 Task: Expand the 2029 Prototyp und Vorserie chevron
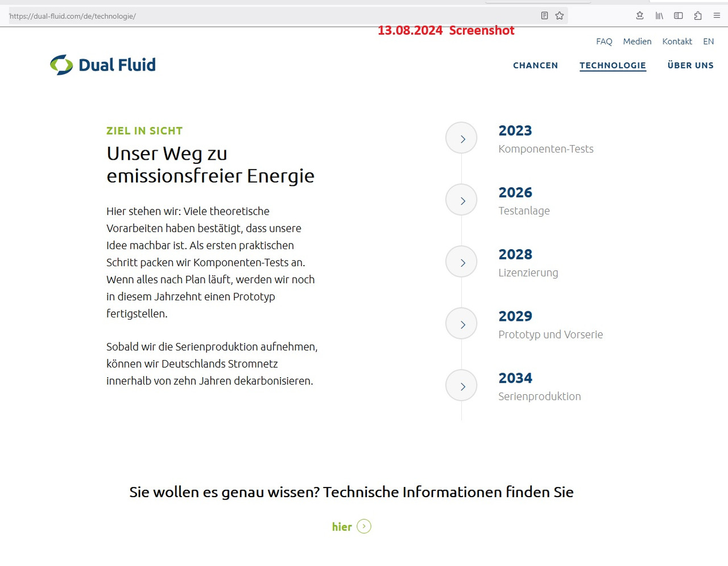[461, 324]
